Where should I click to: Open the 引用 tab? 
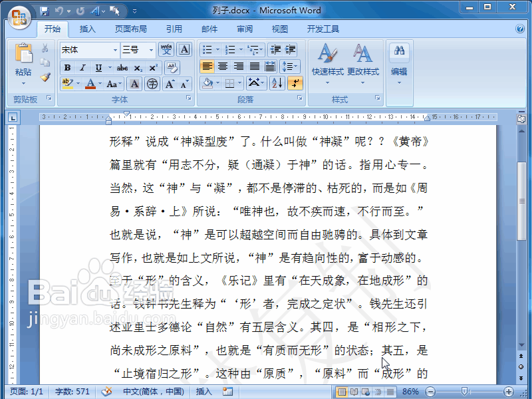(x=174, y=29)
